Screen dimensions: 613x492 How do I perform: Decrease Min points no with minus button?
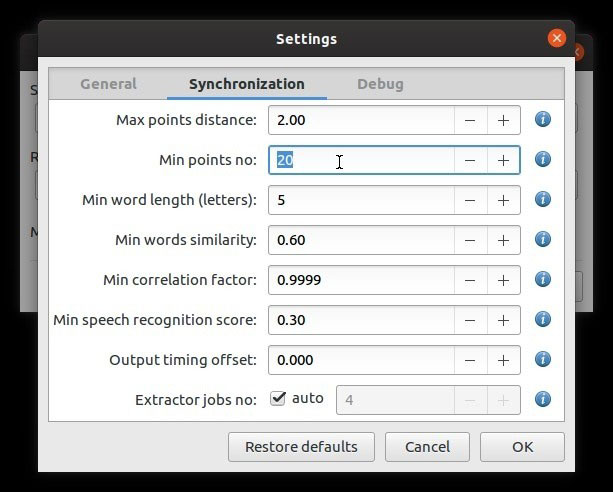pos(471,160)
